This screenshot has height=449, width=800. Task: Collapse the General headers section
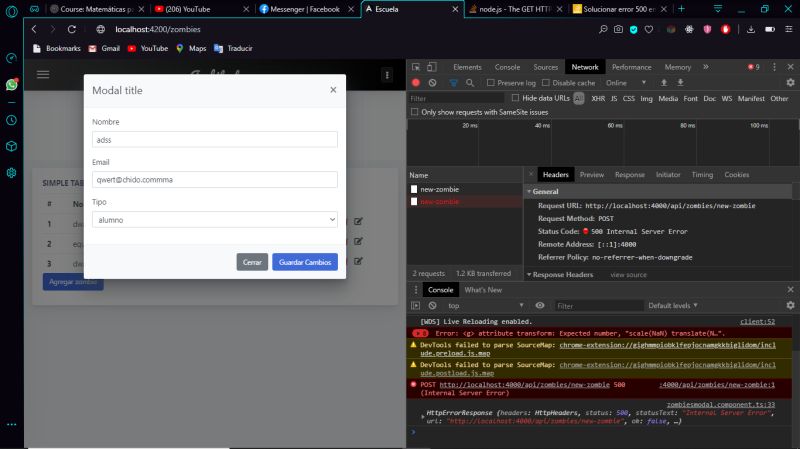[529, 191]
